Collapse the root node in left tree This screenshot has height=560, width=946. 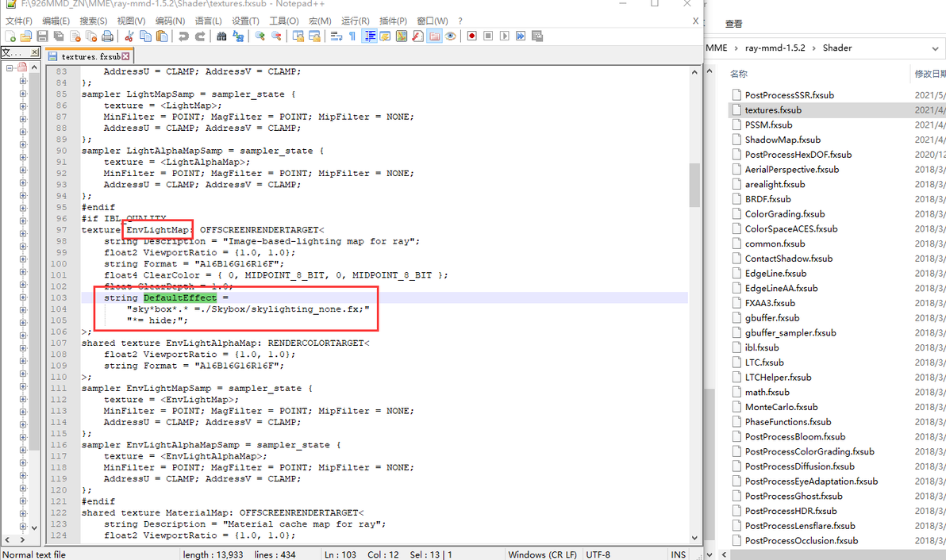click(x=10, y=67)
